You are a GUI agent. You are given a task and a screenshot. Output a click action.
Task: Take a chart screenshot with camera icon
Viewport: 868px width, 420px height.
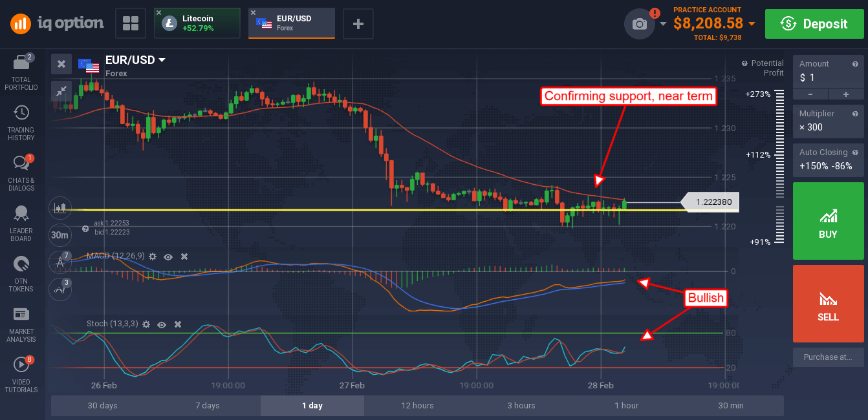[x=640, y=24]
